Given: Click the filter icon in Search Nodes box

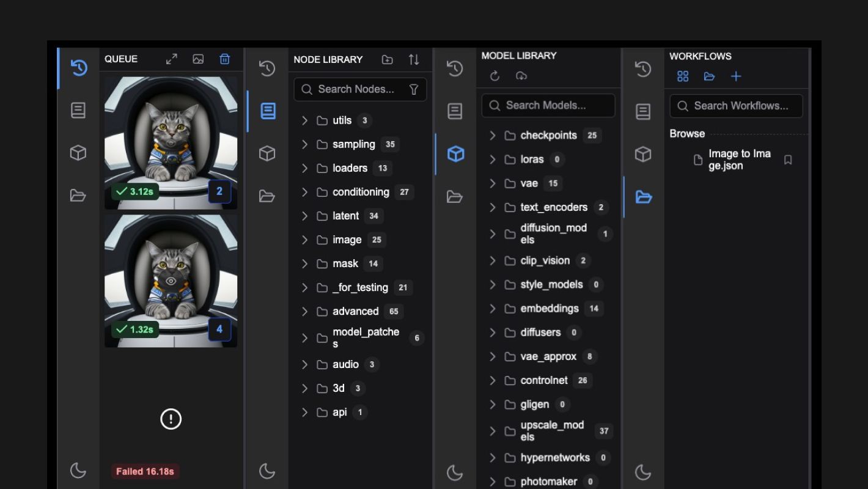Looking at the screenshot, I should click(414, 90).
